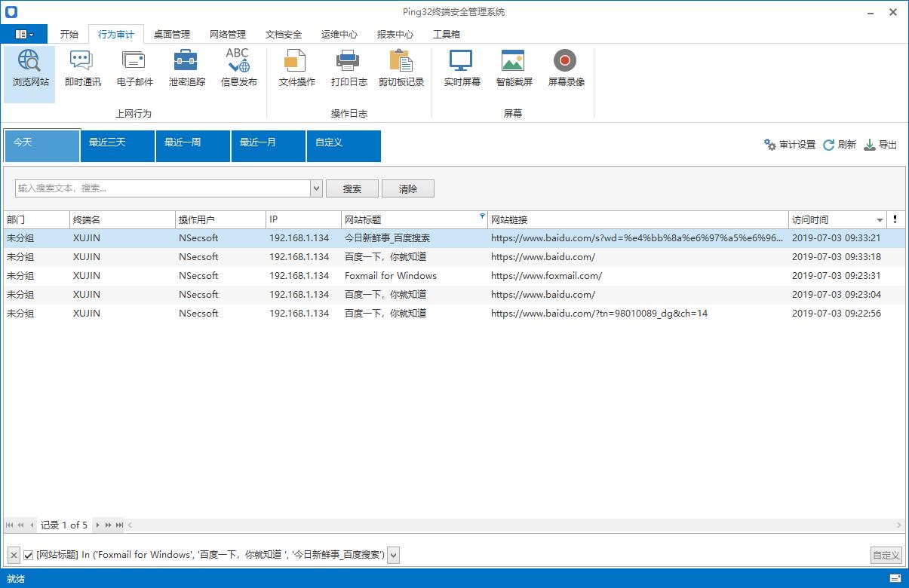Switch to the 运维中心 ribbon tab
This screenshot has width=909, height=588.
(339, 34)
